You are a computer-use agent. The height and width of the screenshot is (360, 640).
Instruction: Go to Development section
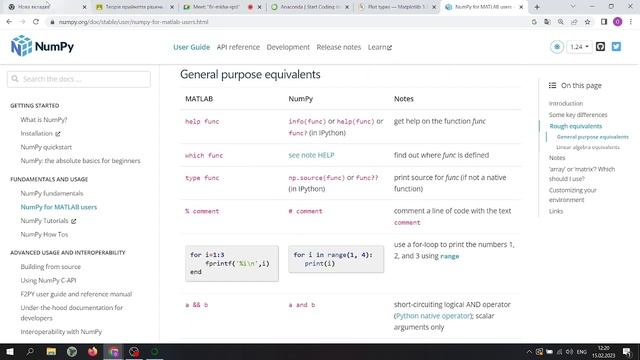(x=288, y=47)
